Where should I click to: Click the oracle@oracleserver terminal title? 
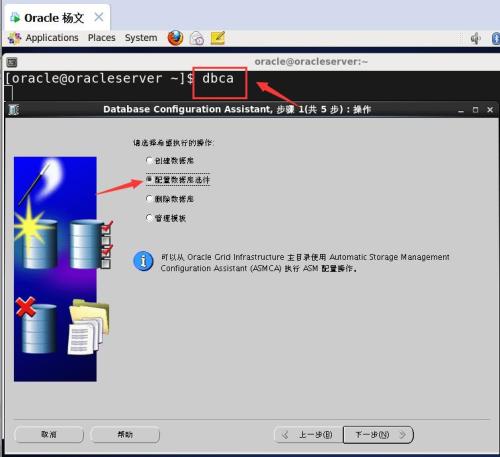click(x=311, y=62)
